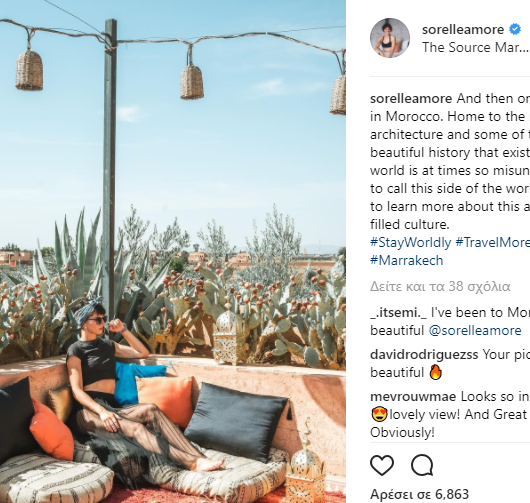This screenshot has height=503, width=530.
Task: Open the #Marrakech hashtag
Action: click(407, 261)
